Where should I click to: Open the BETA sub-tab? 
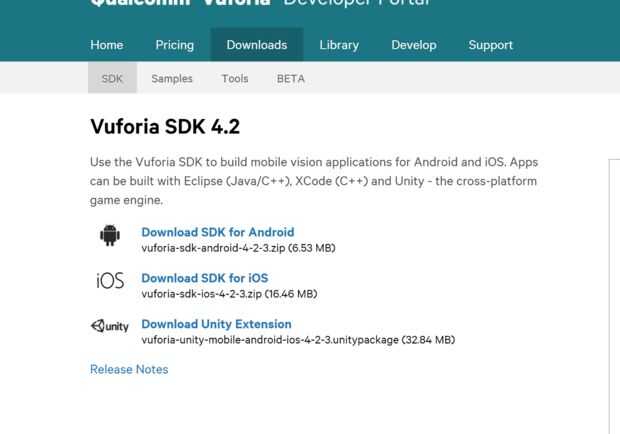click(x=291, y=79)
